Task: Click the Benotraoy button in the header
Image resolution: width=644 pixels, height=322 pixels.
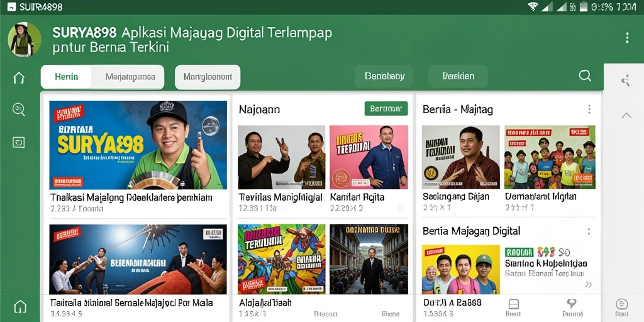Action: [x=384, y=76]
